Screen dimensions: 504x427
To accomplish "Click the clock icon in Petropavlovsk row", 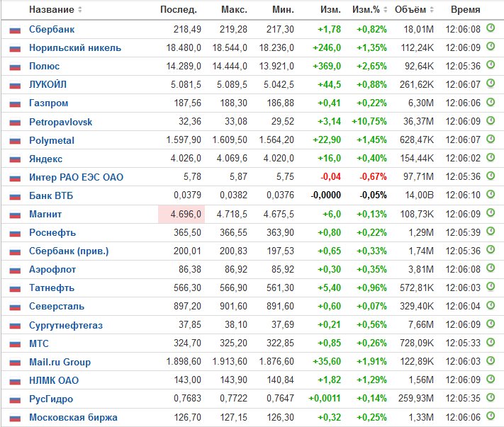I will 491,120.
